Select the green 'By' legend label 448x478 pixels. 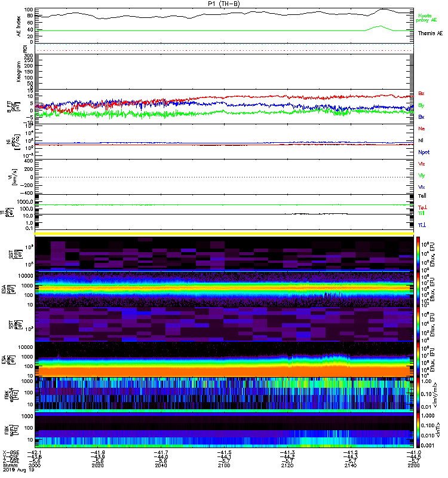pos(421,106)
